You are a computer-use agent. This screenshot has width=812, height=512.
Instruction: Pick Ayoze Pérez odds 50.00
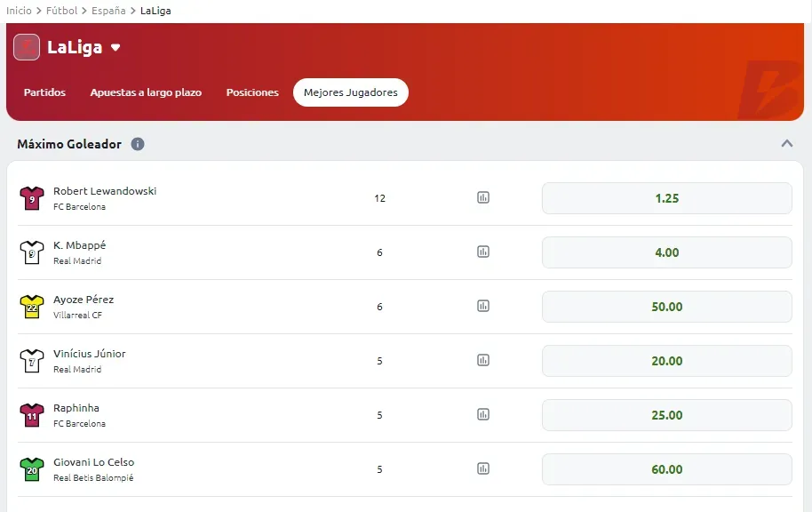click(x=667, y=307)
